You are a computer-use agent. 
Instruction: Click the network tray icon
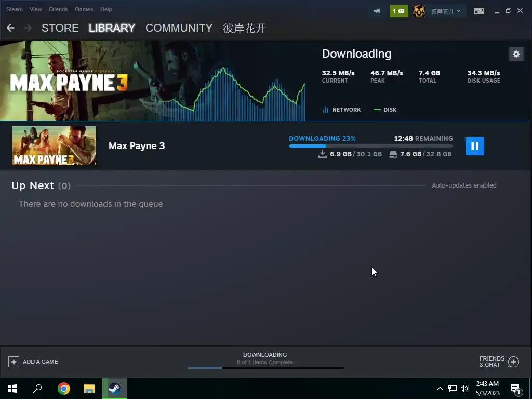click(453, 389)
